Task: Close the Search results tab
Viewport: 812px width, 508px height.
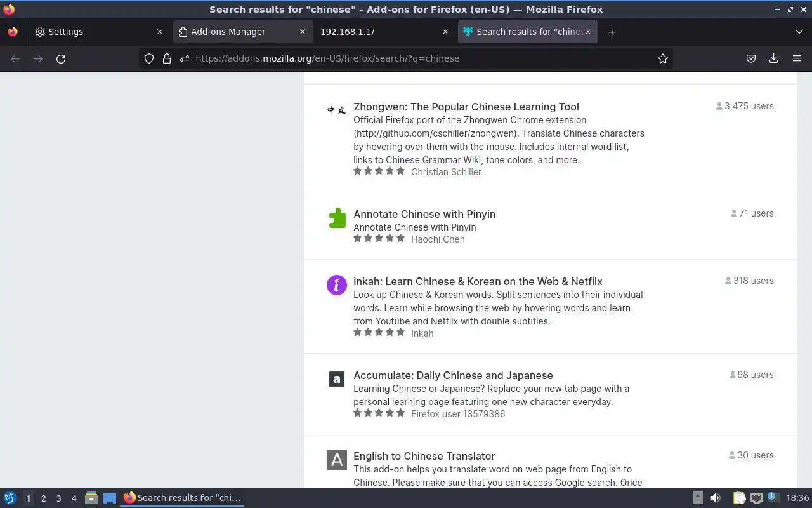Action: (x=588, y=32)
